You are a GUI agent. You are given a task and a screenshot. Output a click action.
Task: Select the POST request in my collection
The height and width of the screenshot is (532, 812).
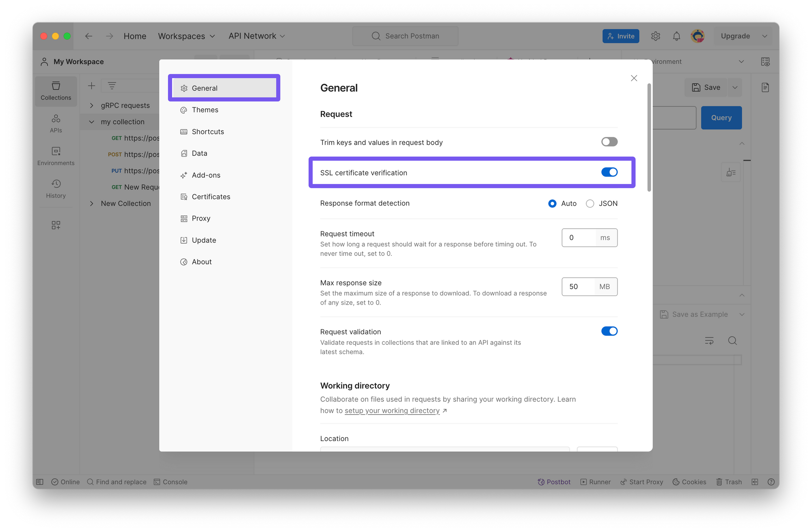pos(133,154)
